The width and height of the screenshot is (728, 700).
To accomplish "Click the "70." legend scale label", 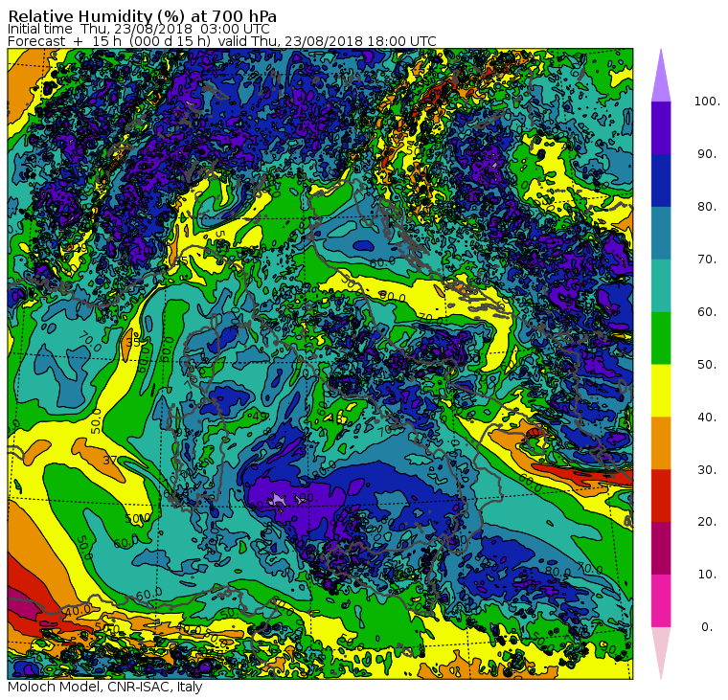I will click(707, 259).
